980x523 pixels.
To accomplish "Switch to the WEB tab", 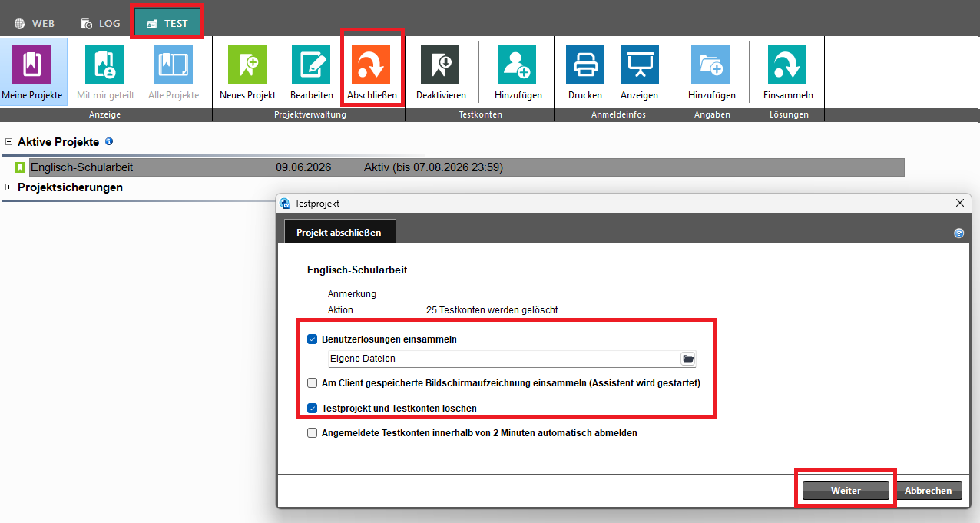I will click(x=35, y=23).
